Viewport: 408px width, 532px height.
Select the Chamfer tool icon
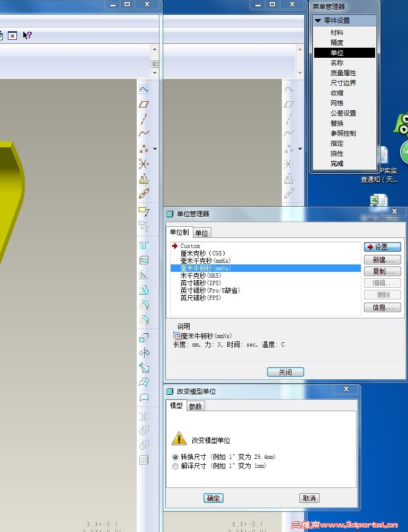[144, 320]
